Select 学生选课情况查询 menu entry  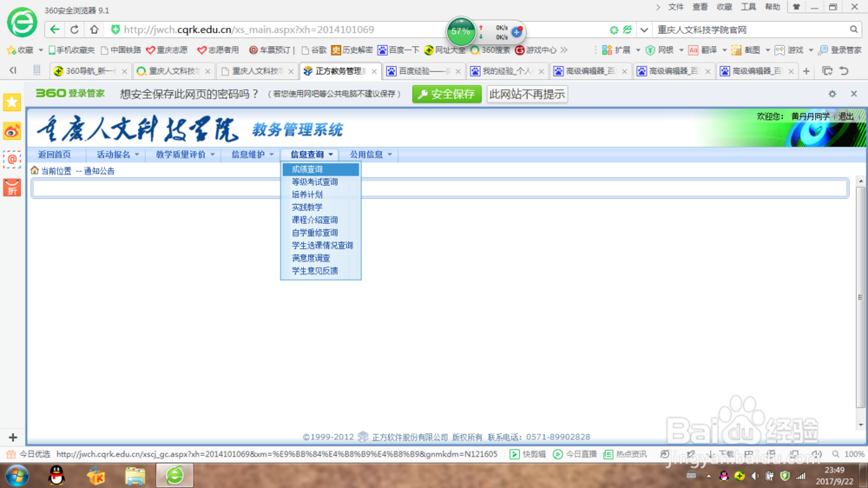[321, 246]
